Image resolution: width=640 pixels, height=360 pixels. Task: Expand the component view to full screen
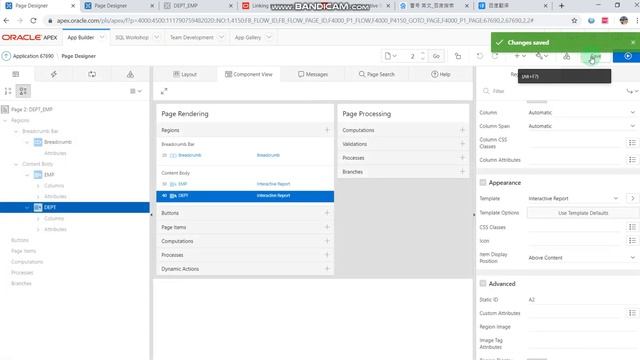[x=164, y=91]
